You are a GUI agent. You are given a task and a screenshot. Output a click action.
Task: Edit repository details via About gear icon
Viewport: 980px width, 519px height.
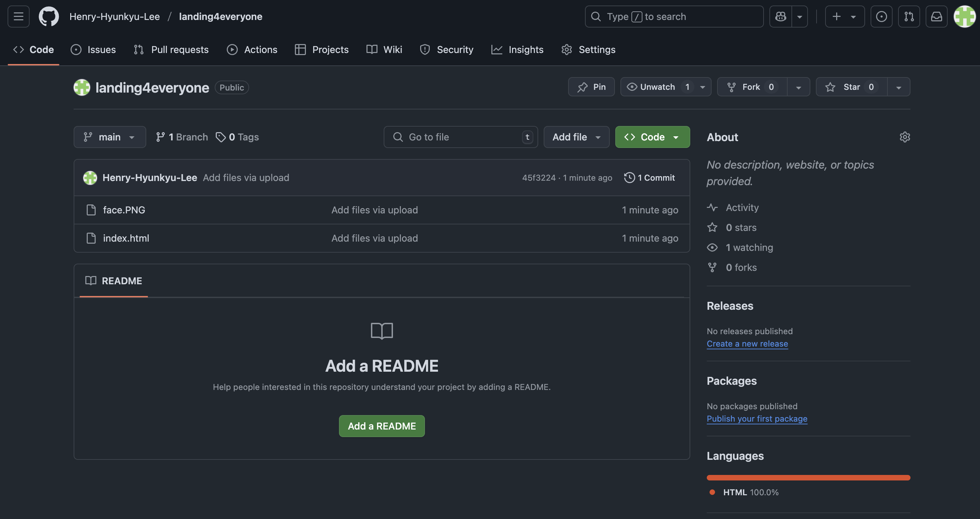coord(905,137)
